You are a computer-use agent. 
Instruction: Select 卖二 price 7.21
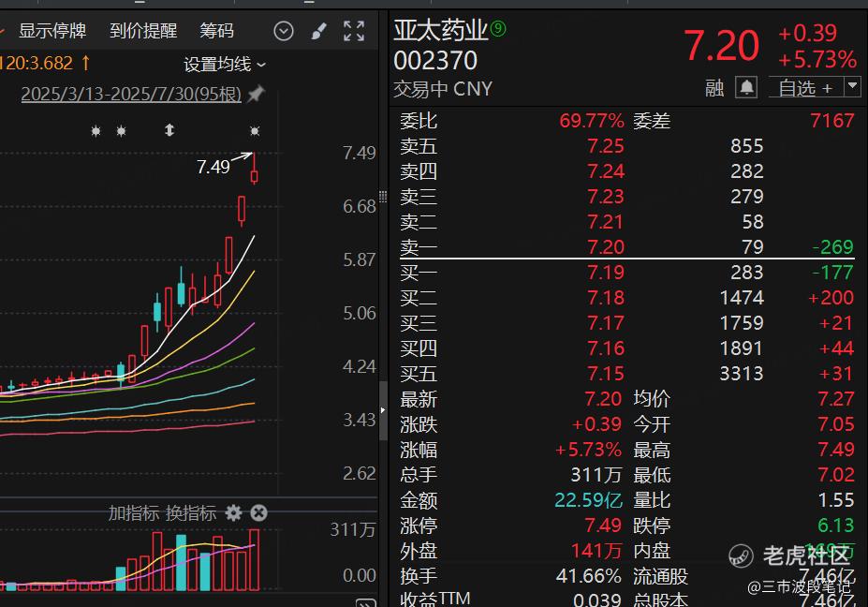[606, 222]
